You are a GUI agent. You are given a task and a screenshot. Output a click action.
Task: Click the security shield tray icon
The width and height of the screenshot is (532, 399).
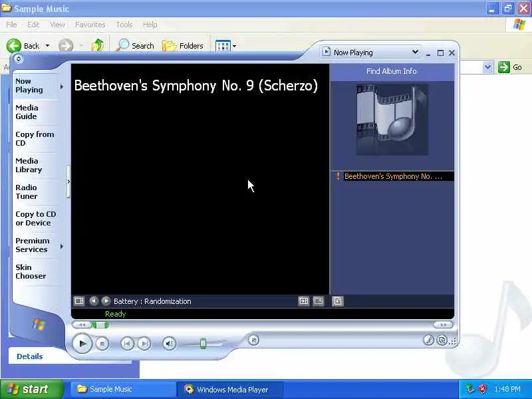[482, 389]
